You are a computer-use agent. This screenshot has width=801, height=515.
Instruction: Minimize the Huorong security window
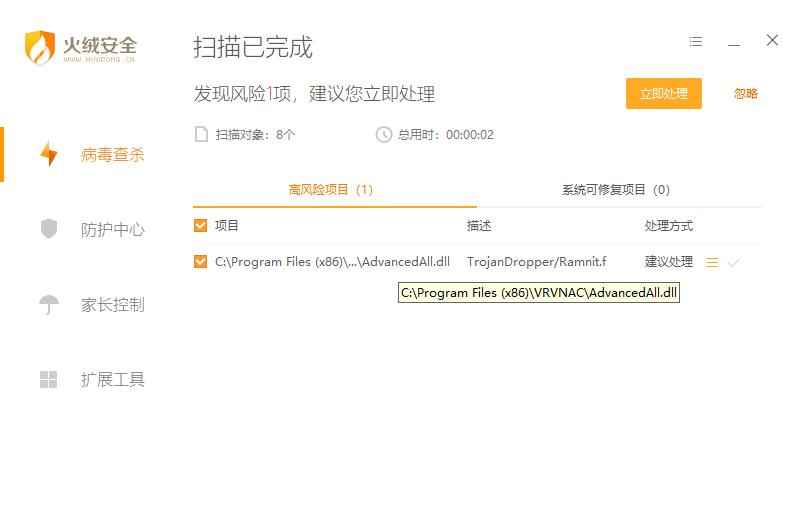[734, 43]
